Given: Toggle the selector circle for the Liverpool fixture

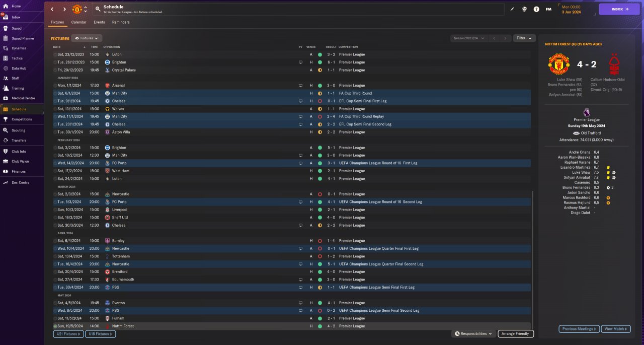Looking at the screenshot, I should 55,210.
